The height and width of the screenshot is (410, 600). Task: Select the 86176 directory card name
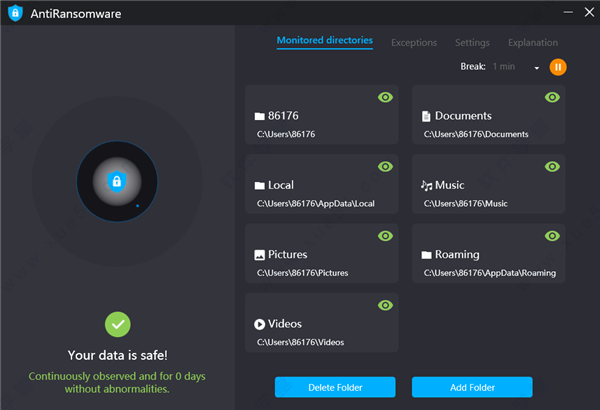(x=283, y=116)
